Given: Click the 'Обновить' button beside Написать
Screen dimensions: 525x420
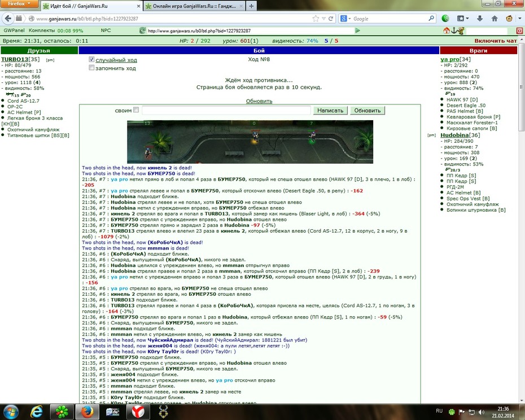Looking at the screenshot, I should [368, 110].
